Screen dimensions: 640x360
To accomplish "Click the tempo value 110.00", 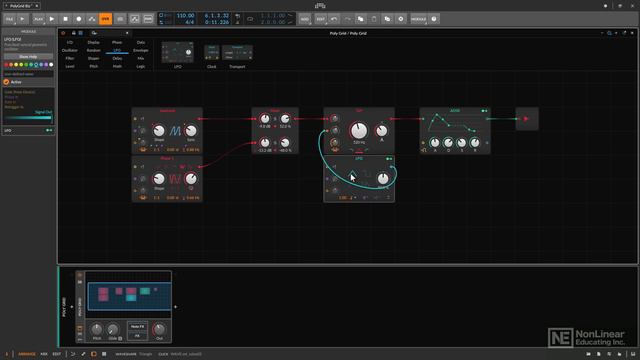I will [185, 16].
